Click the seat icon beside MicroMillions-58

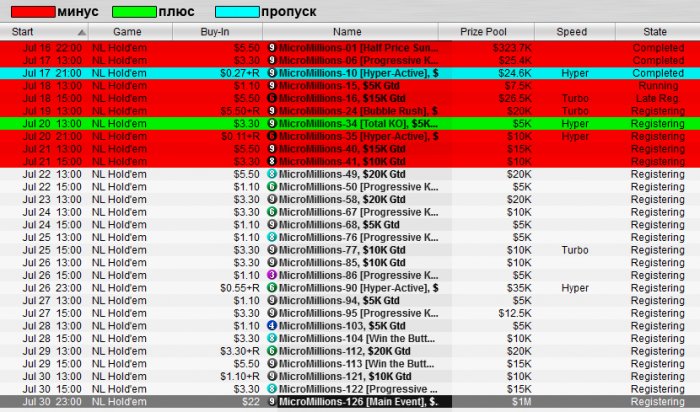point(272,200)
